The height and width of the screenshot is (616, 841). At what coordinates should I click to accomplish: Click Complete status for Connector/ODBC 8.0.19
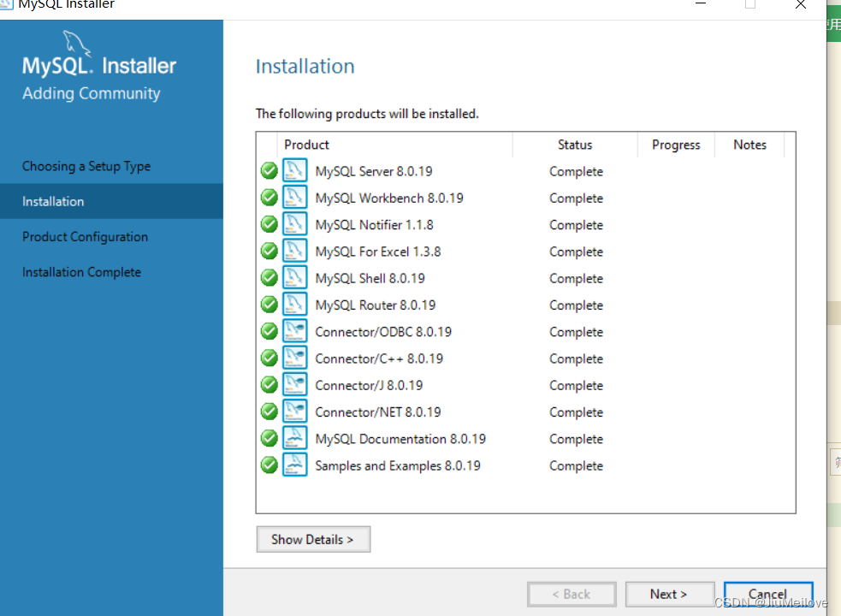576,333
